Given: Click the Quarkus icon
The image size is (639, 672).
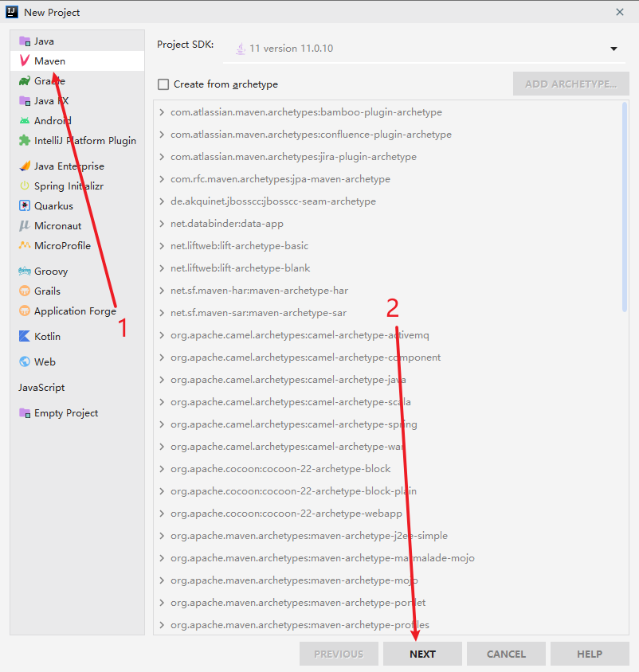Looking at the screenshot, I should (x=25, y=205).
